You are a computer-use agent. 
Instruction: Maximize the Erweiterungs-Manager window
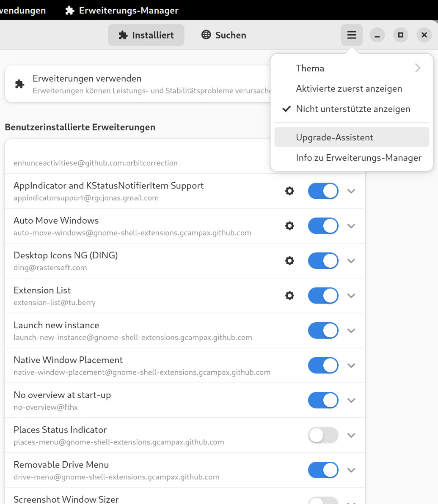pos(401,35)
